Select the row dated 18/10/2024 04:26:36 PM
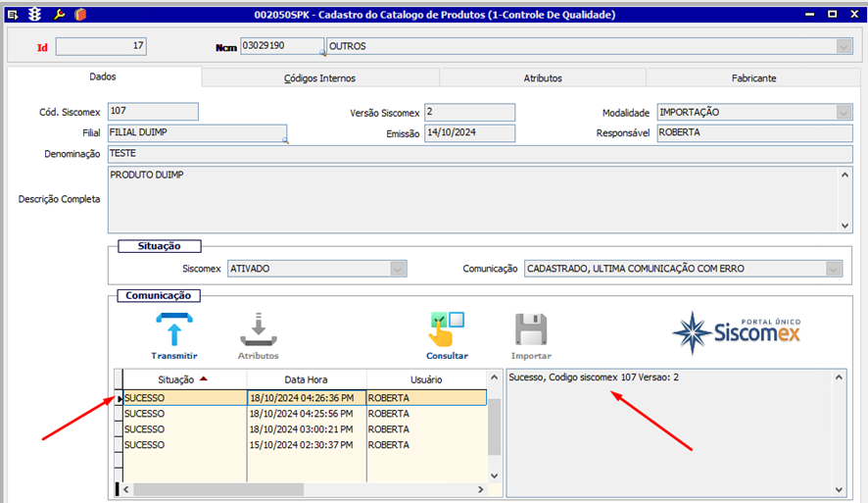Screen dimensions: 868x503 305,398
